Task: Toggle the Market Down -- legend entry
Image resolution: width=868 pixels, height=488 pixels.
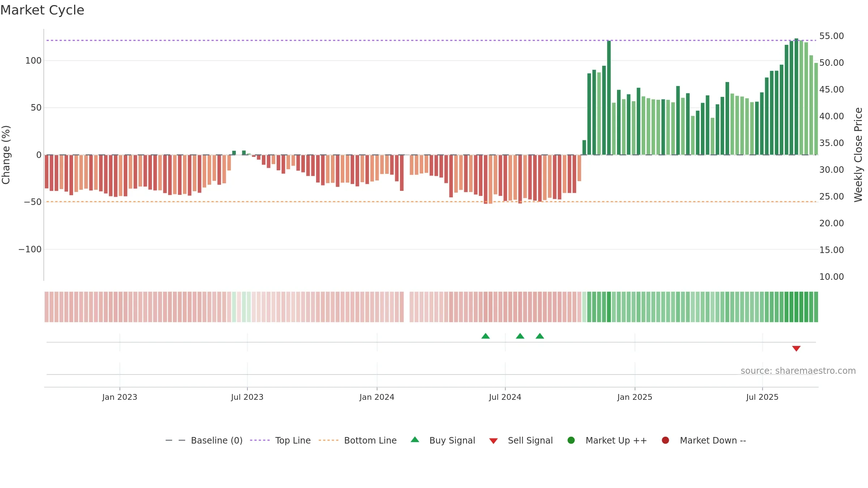Action: coord(704,440)
